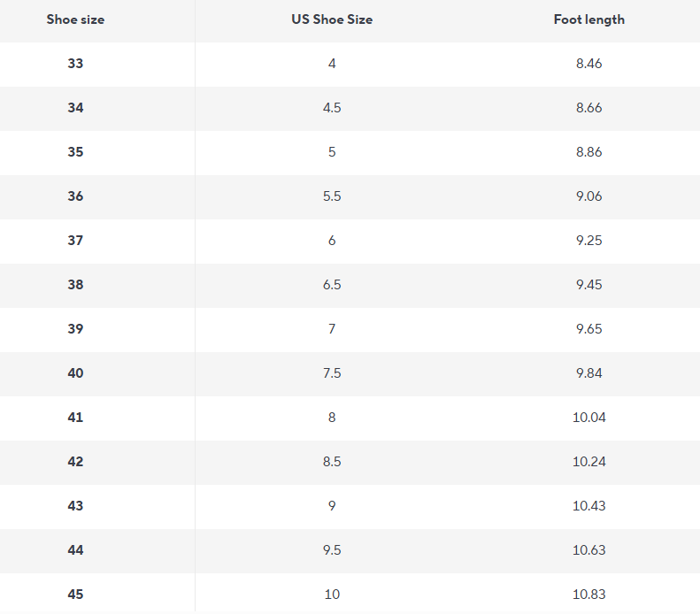The width and height of the screenshot is (700, 614).
Task: Select foot length 9.65 cell
Action: [588, 329]
